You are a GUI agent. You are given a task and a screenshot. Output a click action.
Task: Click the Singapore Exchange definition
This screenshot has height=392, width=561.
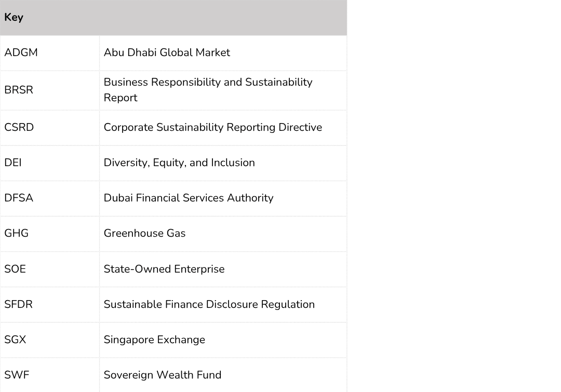coord(154,340)
